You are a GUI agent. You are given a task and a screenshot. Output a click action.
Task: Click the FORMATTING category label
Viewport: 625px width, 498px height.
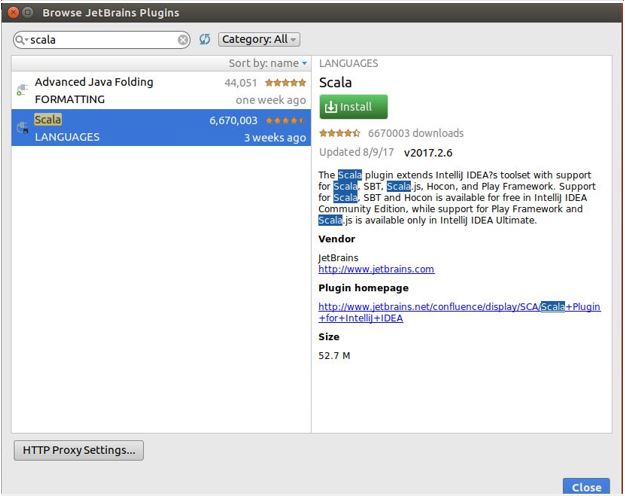click(x=70, y=99)
